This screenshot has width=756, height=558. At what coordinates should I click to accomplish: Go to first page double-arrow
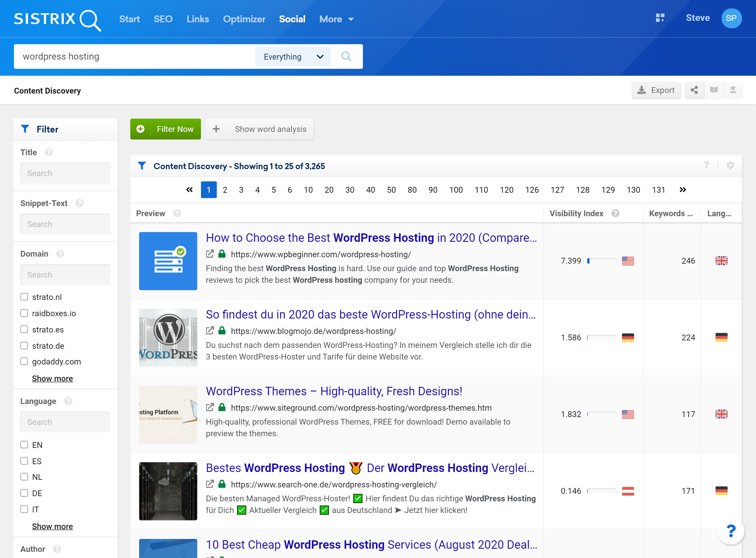189,190
